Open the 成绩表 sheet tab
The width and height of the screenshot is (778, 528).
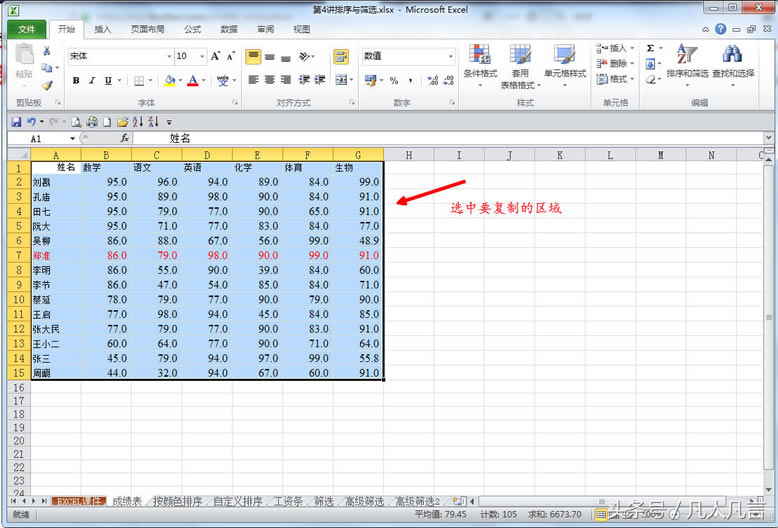127,501
